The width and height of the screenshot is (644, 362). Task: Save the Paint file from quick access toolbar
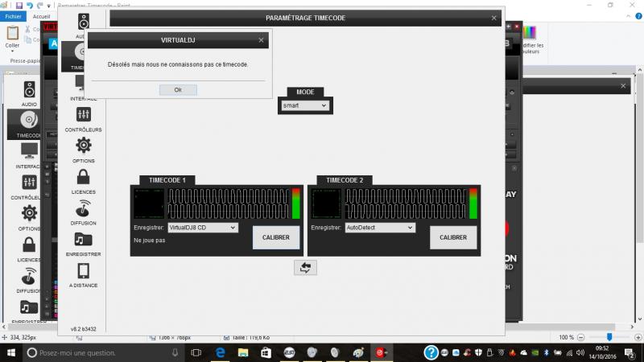click(x=19, y=6)
